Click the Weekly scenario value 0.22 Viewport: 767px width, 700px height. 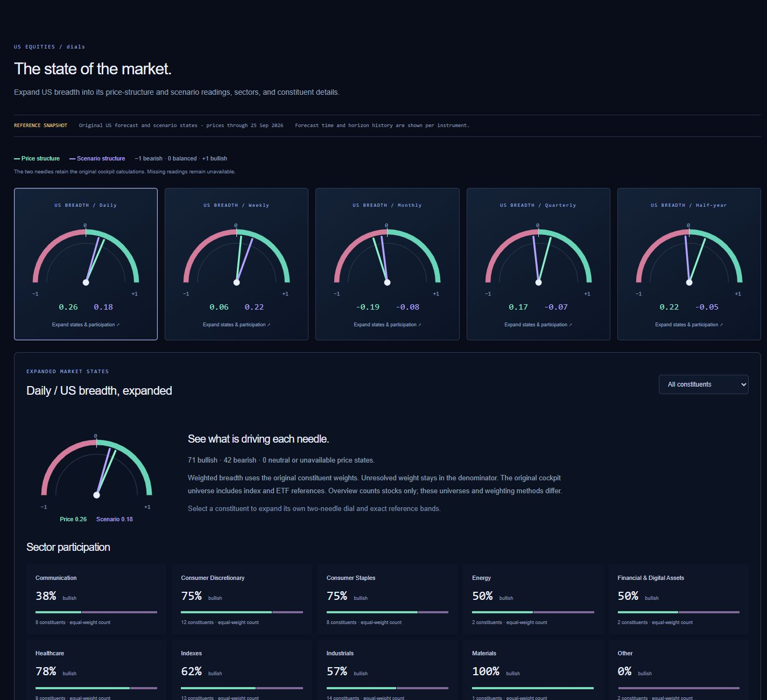[x=254, y=307]
